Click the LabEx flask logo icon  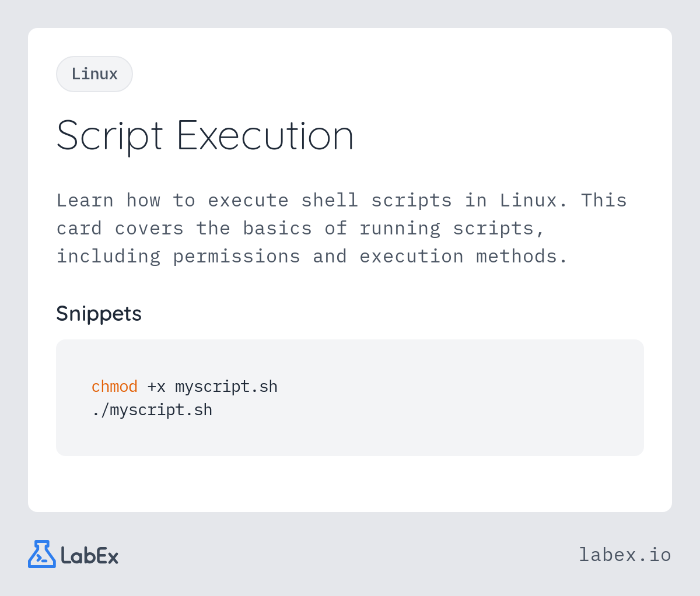click(x=42, y=554)
